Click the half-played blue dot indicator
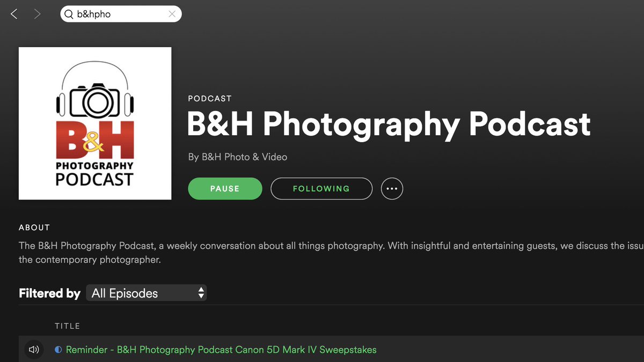 58,350
